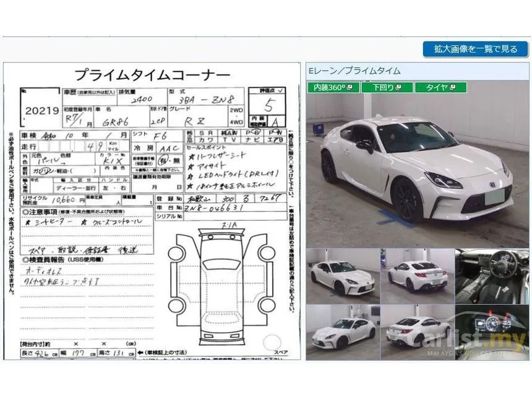Viewport: 532px width, 399px height.
Task: Select the rear view thumbnail with red taillights
Action: tap(418, 276)
